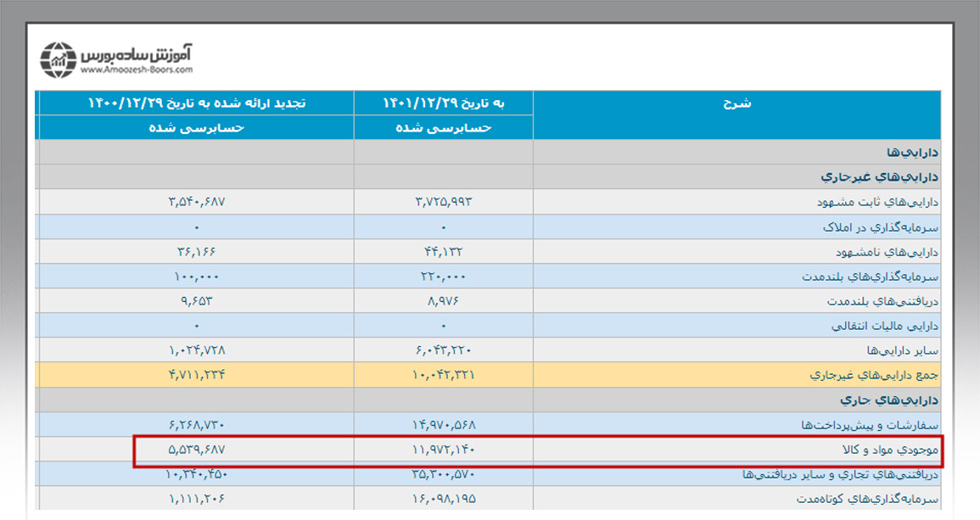Click the globe chart logo icon
This screenshot has width=980, height=520.
pos(58,60)
